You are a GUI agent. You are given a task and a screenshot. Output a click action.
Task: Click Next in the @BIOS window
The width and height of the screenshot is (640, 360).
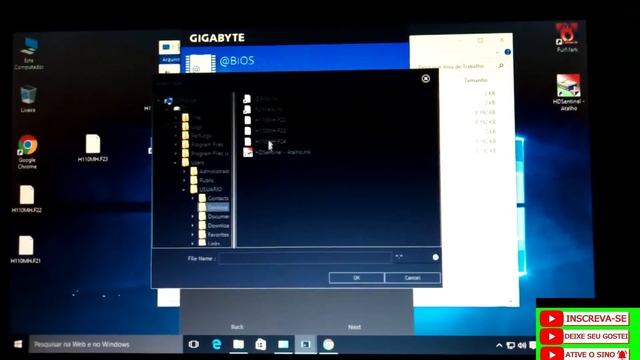(x=354, y=327)
